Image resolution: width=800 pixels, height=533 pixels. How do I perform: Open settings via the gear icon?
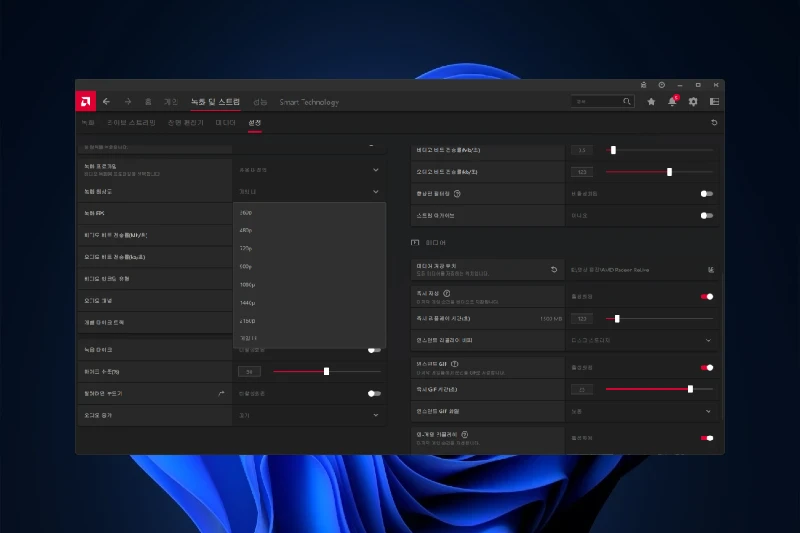693,101
